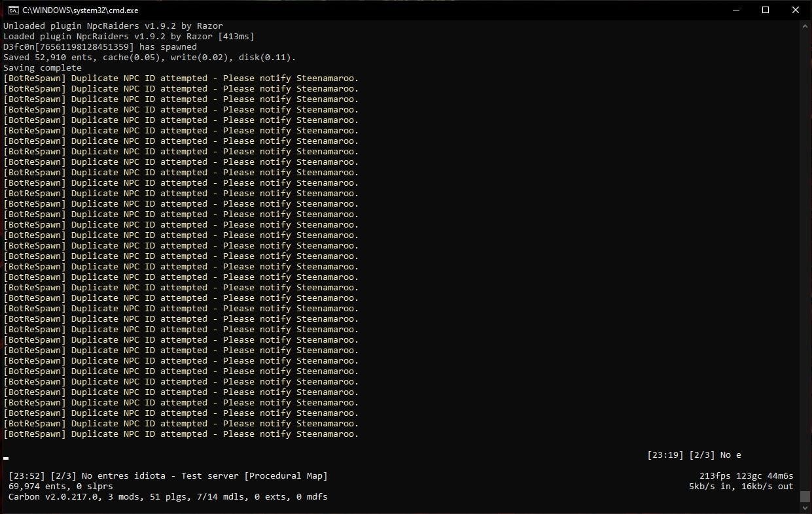
Task: Click the empty scrollbar track mid-window
Action: click(x=805, y=262)
